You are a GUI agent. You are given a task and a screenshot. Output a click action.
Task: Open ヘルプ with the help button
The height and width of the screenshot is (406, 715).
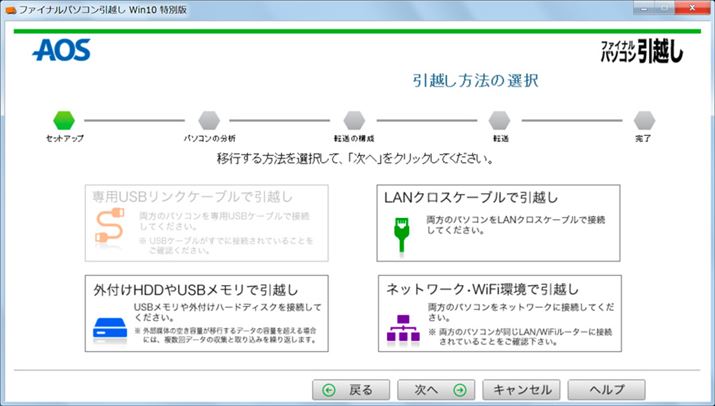[606, 390]
